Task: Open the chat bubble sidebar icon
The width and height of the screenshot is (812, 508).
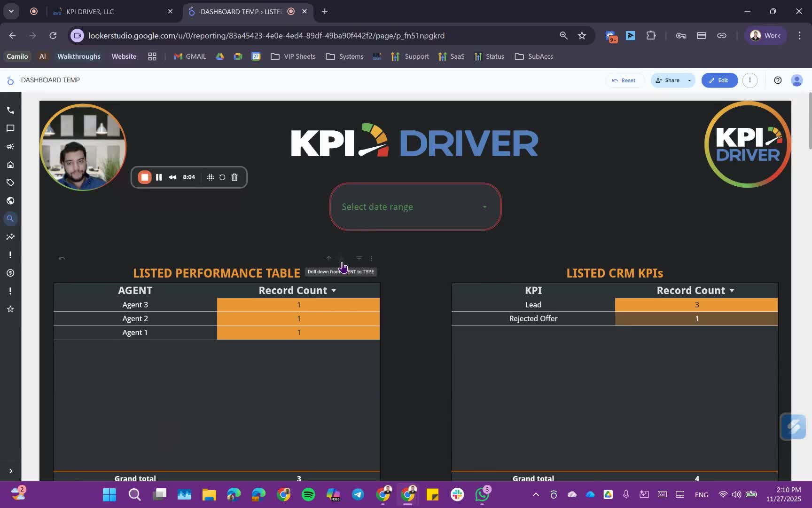Action: (10, 128)
